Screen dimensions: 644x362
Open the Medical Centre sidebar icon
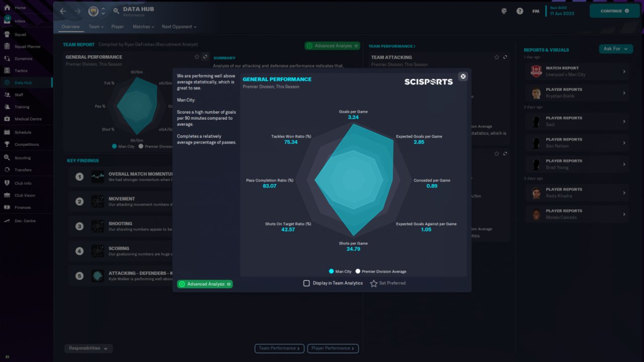click(x=7, y=119)
